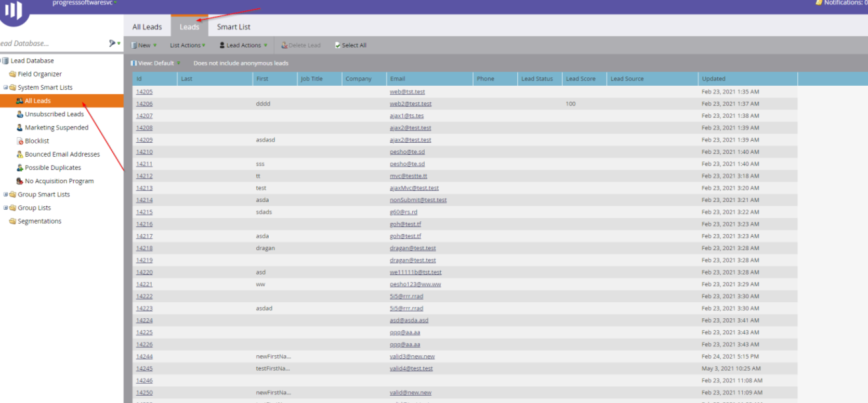The height and width of the screenshot is (403, 868).
Task: Switch to the All Leads tab
Action: pos(147,26)
